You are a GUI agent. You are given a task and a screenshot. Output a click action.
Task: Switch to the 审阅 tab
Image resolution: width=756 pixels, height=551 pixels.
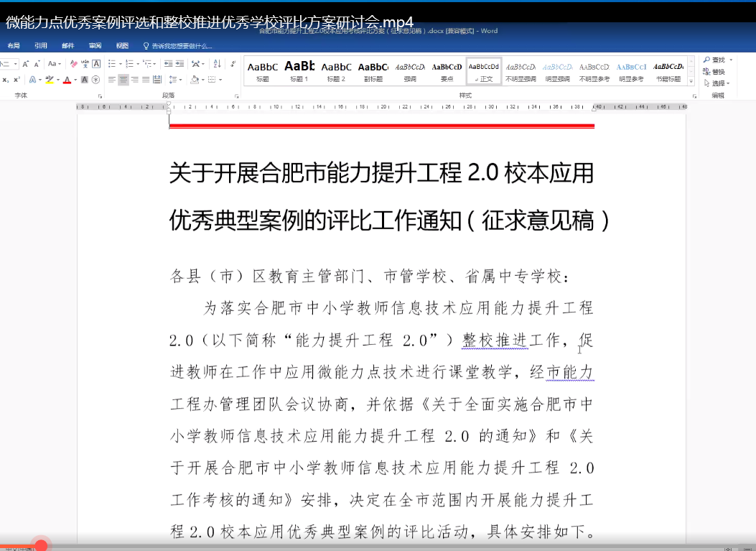tap(95, 46)
